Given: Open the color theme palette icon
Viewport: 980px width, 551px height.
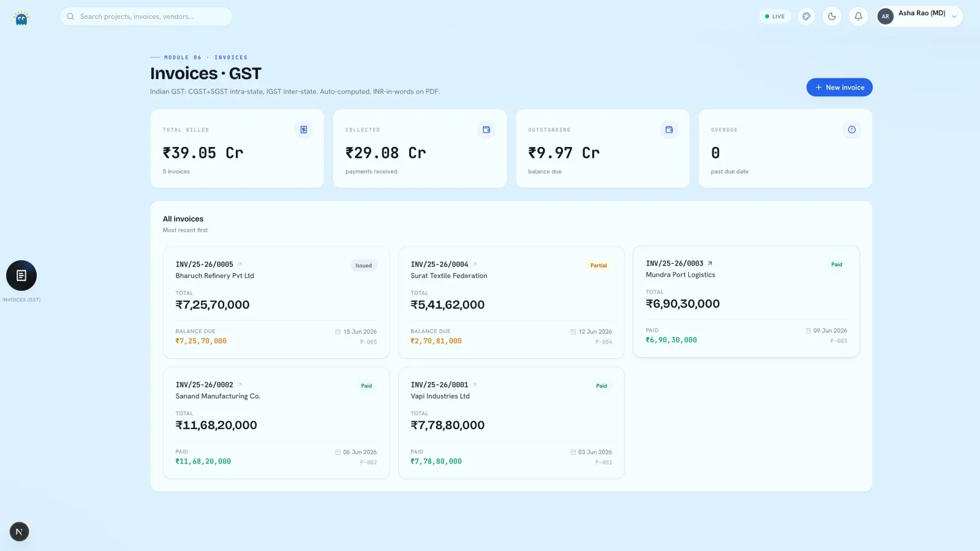Looking at the screenshot, I should pyautogui.click(x=807, y=17).
